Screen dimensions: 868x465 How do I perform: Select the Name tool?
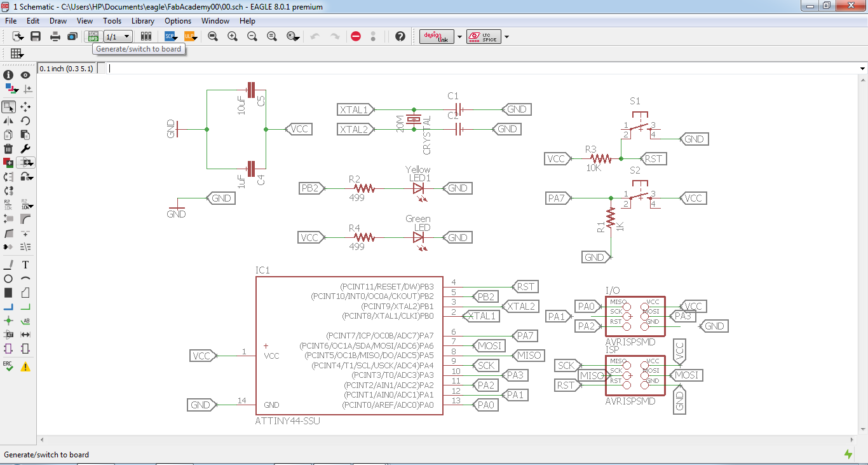pos(8,205)
